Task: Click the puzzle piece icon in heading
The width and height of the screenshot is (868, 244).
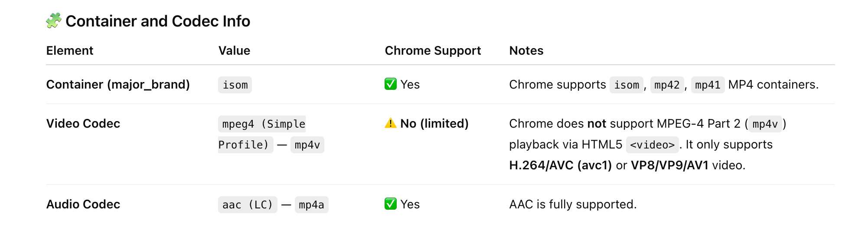Action: pyautogui.click(x=54, y=20)
